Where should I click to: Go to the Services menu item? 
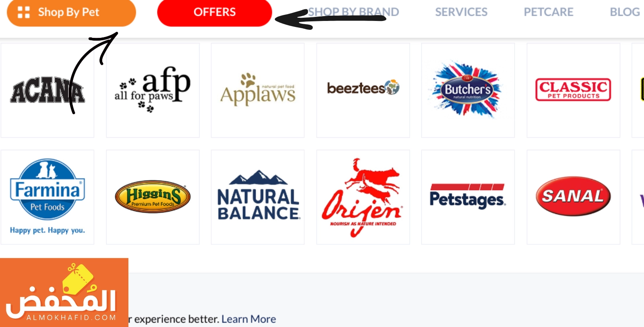click(x=461, y=12)
